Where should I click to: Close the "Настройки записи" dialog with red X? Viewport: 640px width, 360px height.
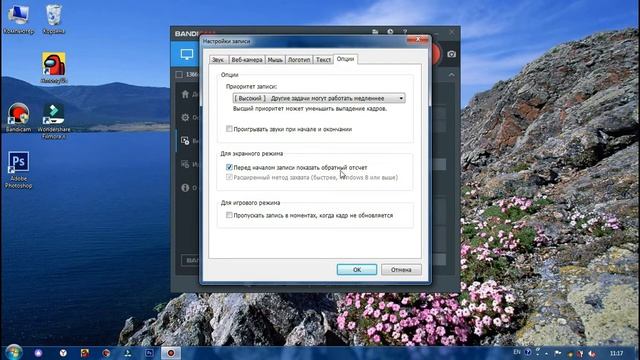418,40
